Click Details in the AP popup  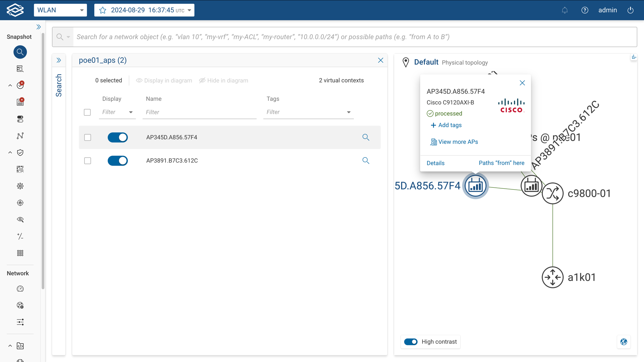pos(435,163)
